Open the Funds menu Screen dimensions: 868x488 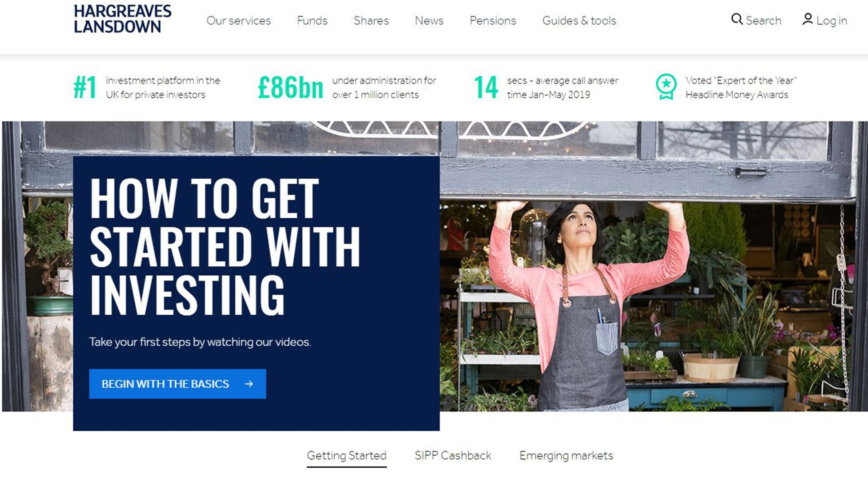[312, 20]
